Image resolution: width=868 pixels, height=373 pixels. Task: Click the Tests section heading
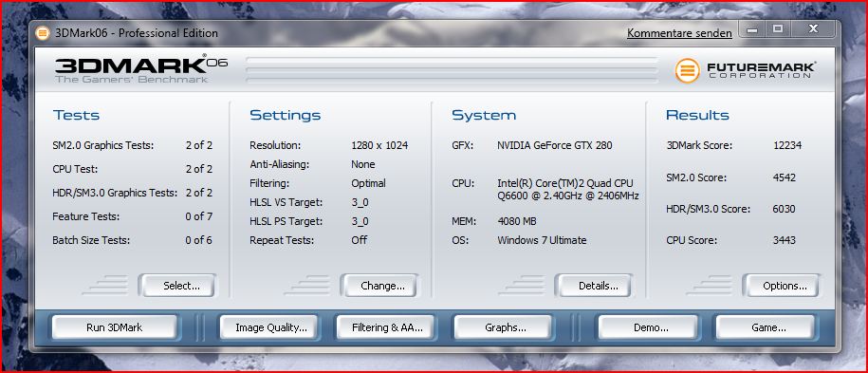coord(76,115)
